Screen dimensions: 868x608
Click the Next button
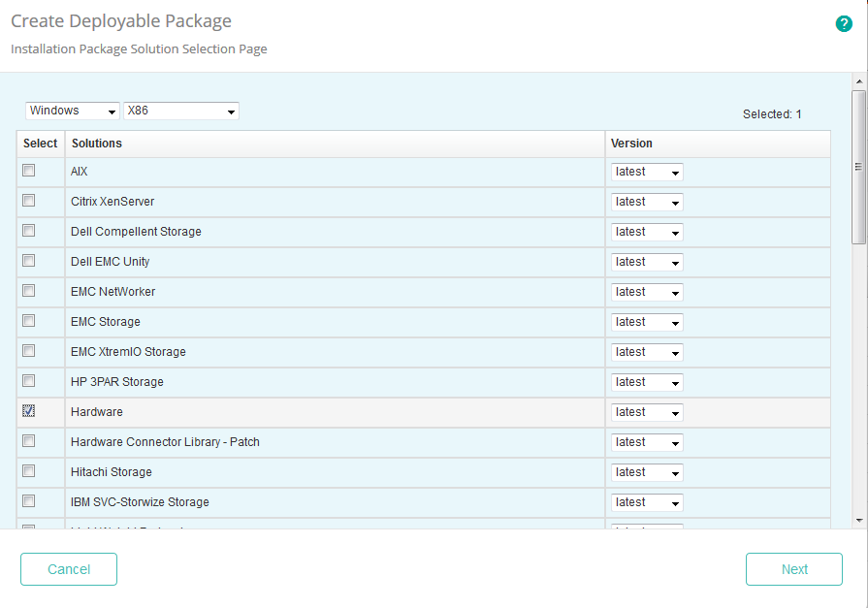tap(793, 569)
